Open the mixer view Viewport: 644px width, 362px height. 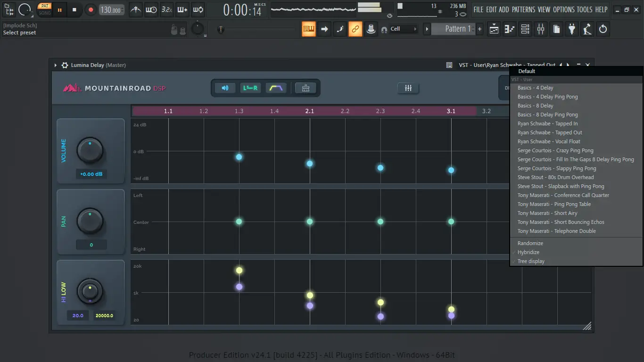pyautogui.click(x=541, y=29)
